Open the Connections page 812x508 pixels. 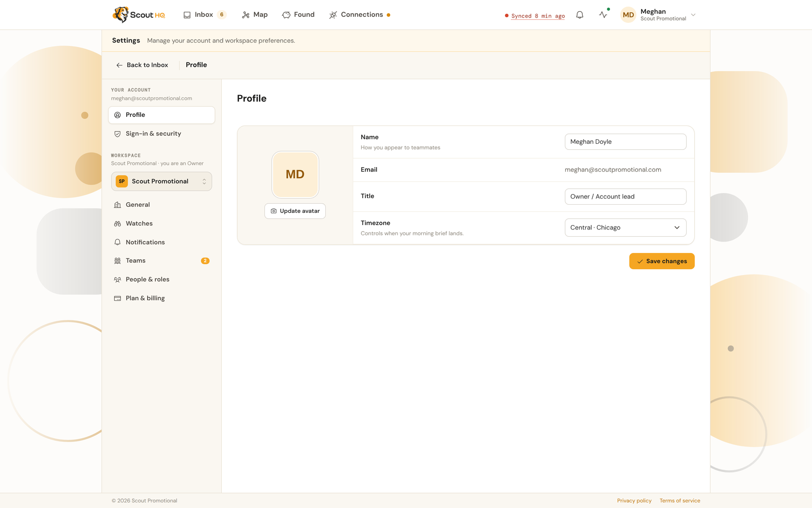(x=360, y=15)
